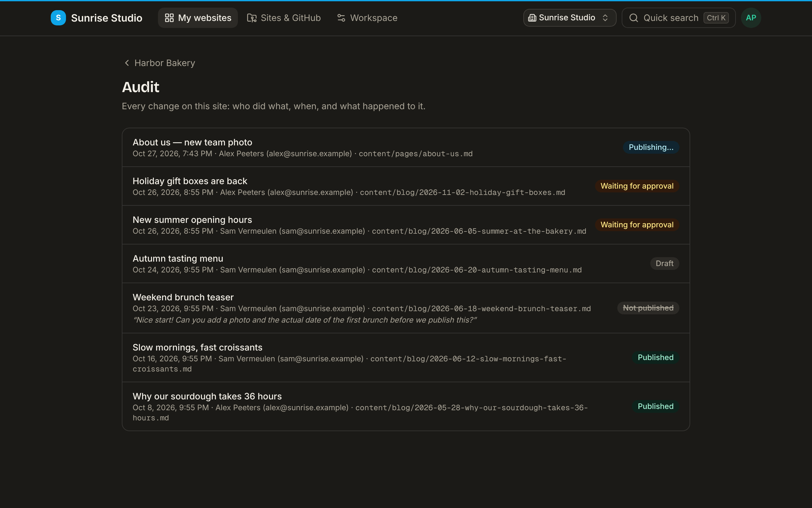Click Published badge on Slow mornings row

655,357
